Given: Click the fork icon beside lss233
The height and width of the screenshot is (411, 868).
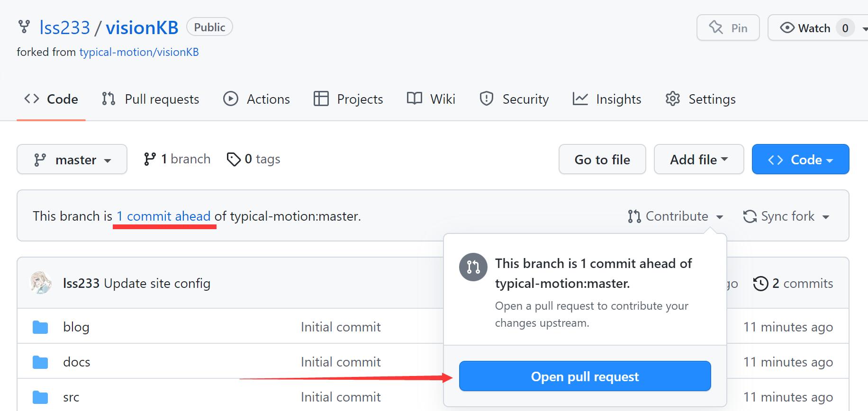Looking at the screenshot, I should 24,27.
